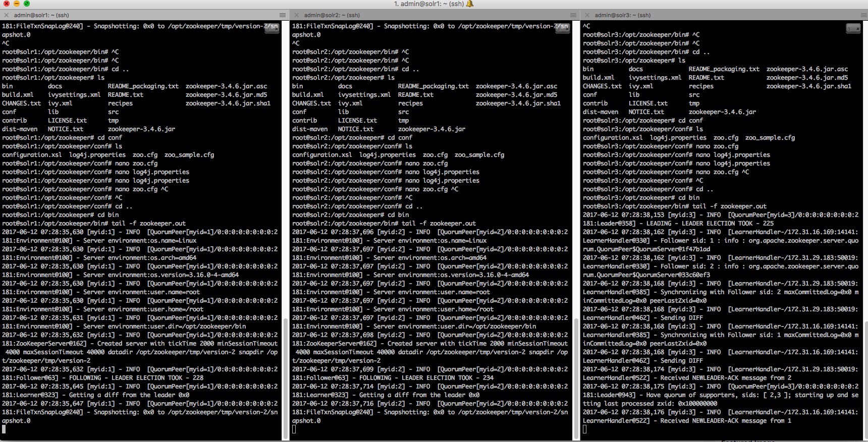Click the hollow cursor in the solr2 pane
The height and width of the screenshot is (442, 868).
pyautogui.click(x=294, y=429)
